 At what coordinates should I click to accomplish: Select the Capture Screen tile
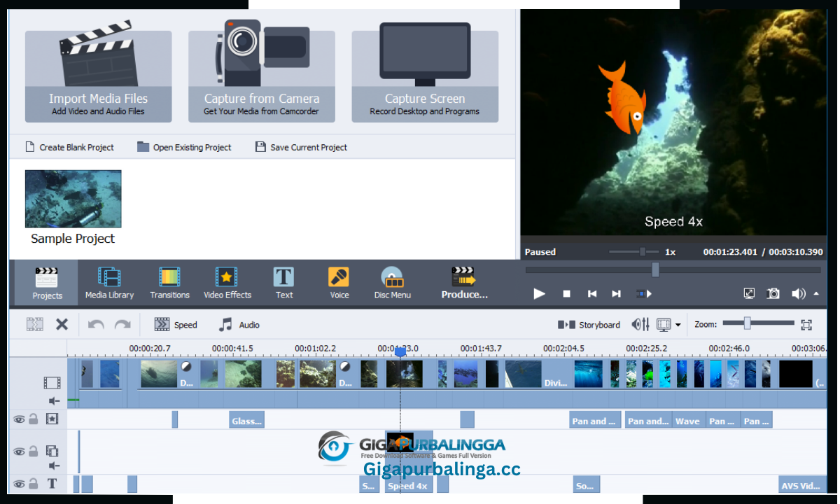(x=425, y=76)
